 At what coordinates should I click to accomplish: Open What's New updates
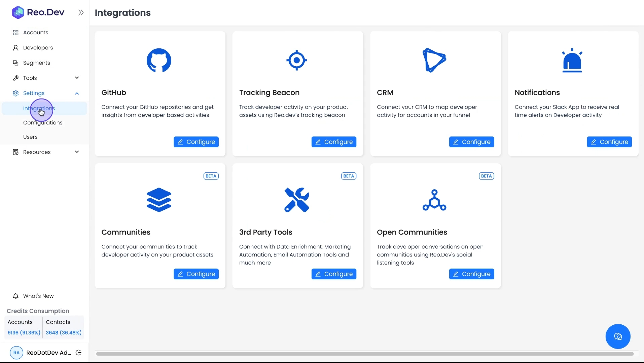(x=38, y=296)
